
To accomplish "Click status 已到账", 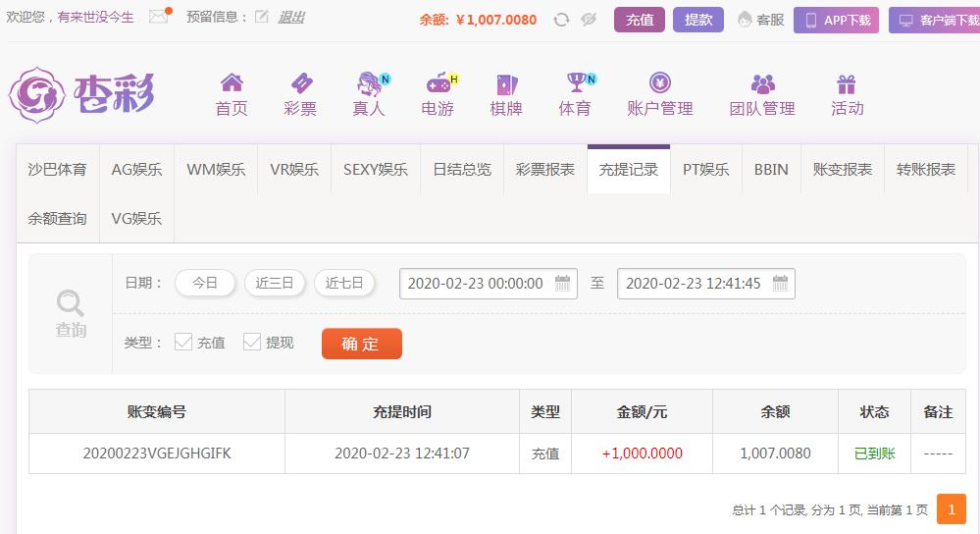I will pyautogui.click(x=874, y=454).
